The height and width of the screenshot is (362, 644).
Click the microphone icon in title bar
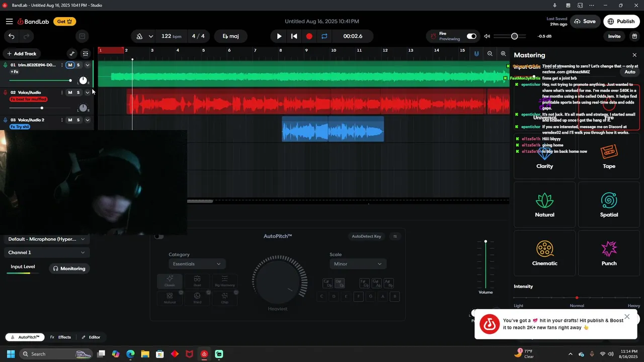(x=555, y=6)
